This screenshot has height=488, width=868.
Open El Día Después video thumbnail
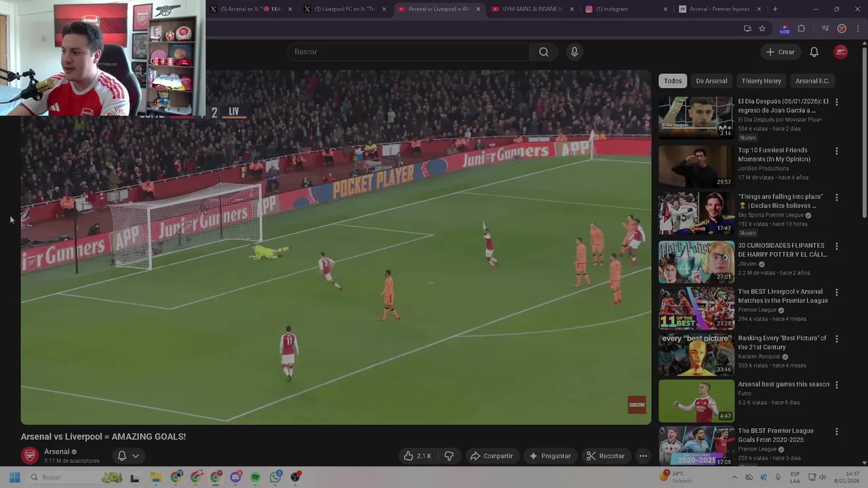696,117
